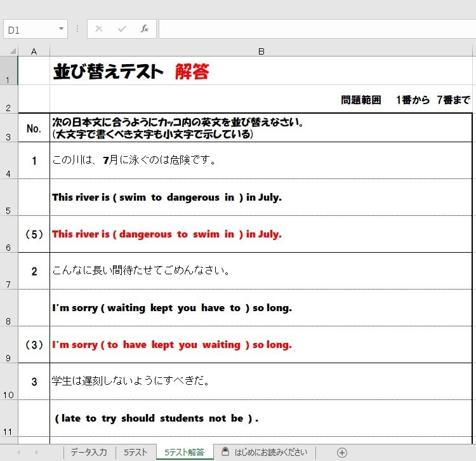Click the (3) cell in column A
Screen dimensions: 476x461
coord(34,345)
